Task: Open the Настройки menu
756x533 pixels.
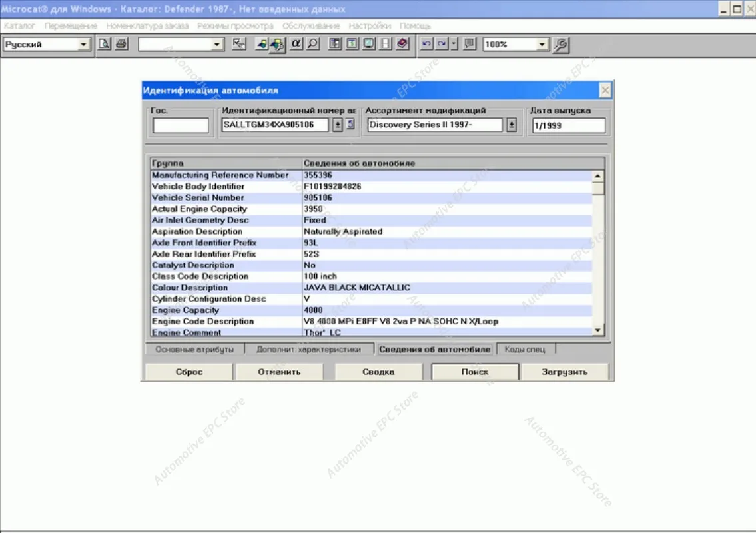Action: (370, 25)
